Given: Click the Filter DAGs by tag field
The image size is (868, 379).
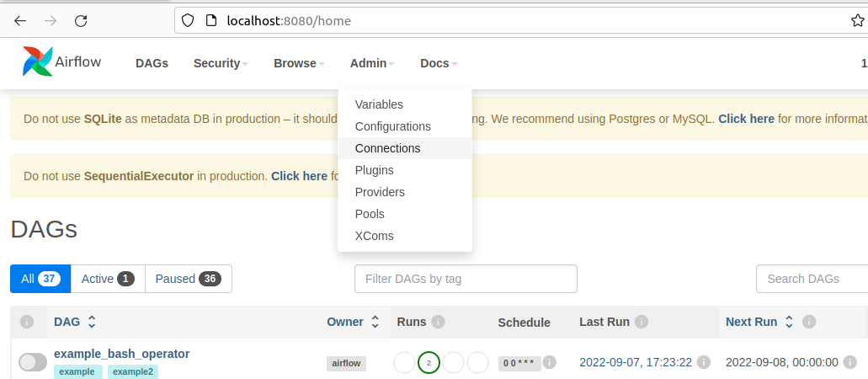Looking at the screenshot, I should pos(466,279).
